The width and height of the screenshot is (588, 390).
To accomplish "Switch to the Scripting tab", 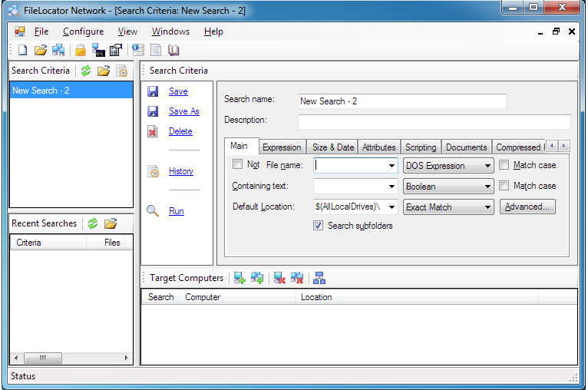I will click(x=421, y=147).
